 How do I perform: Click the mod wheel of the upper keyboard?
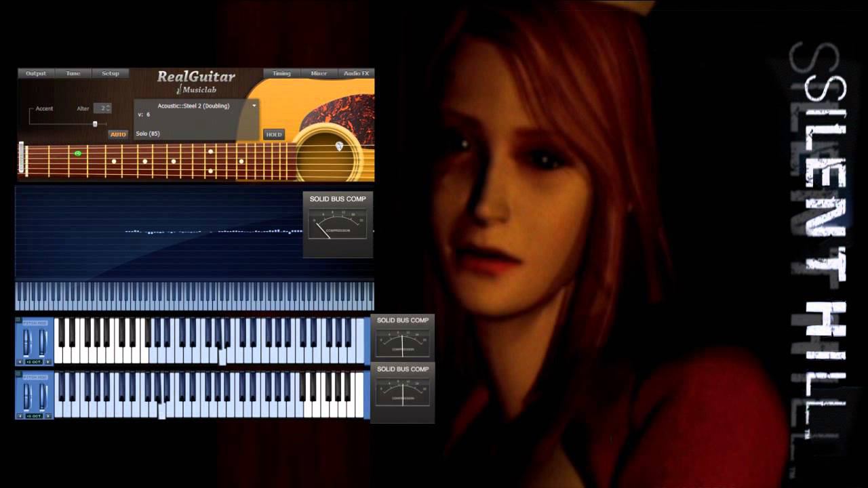(x=41, y=343)
